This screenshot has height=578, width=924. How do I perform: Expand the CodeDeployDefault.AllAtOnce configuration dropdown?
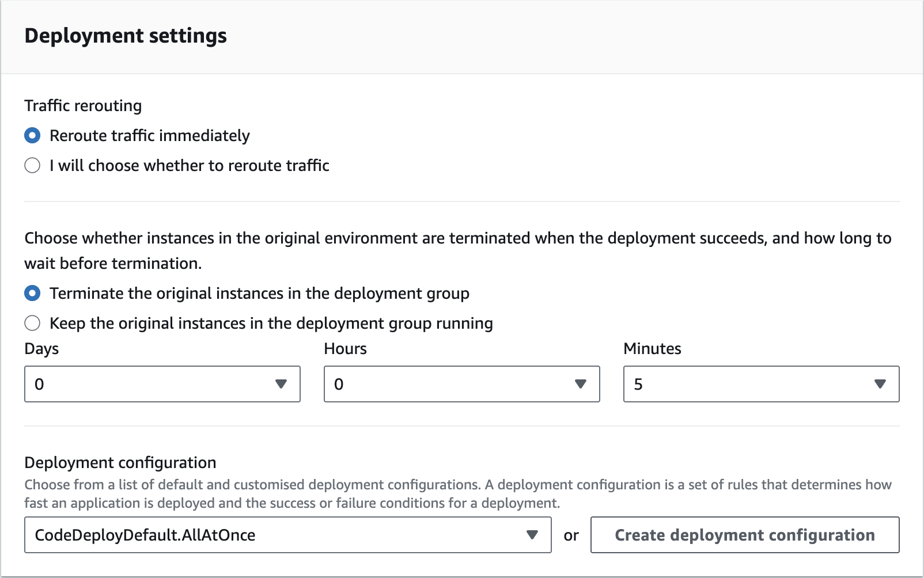[277, 535]
